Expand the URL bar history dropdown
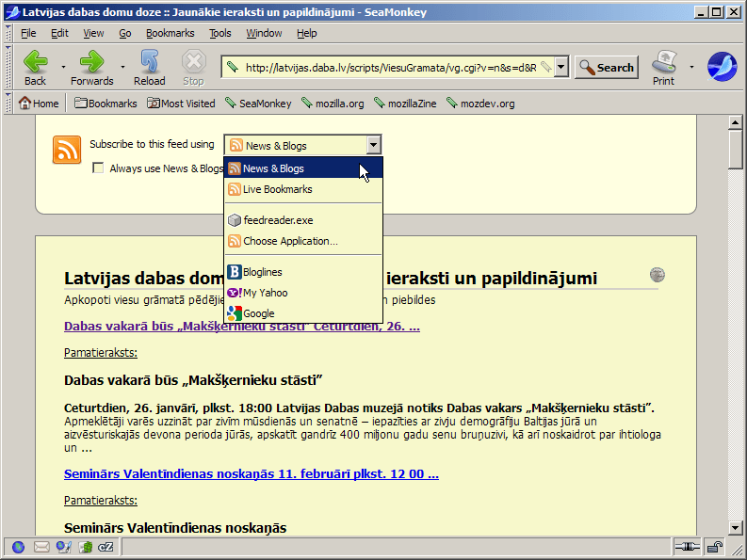 point(561,67)
